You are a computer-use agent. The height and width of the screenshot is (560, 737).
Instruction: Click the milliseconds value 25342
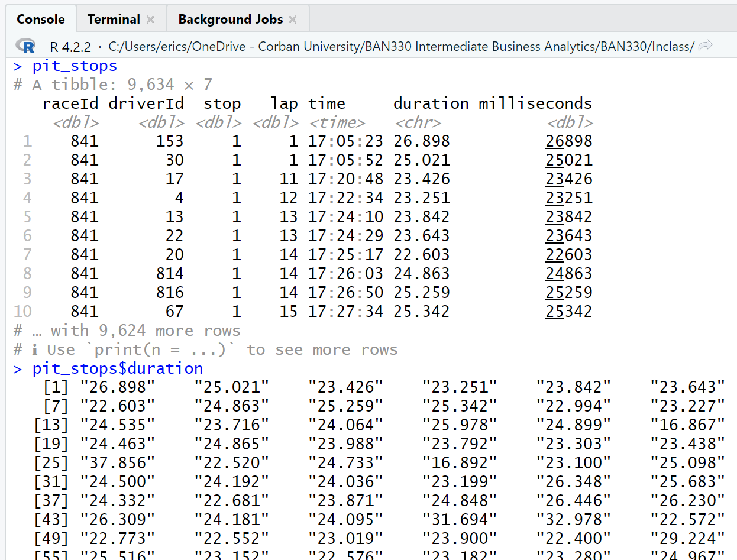pyautogui.click(x=568, y=312)
